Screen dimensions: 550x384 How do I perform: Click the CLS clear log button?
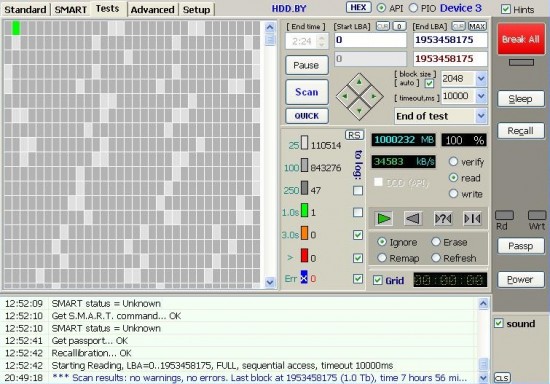pos(502,378)
